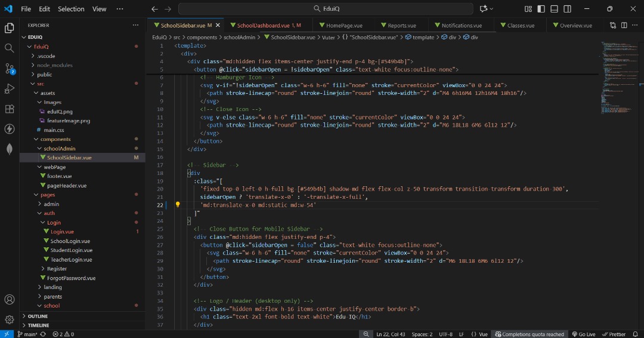Click the VS Code logo icon

point(8,8)
